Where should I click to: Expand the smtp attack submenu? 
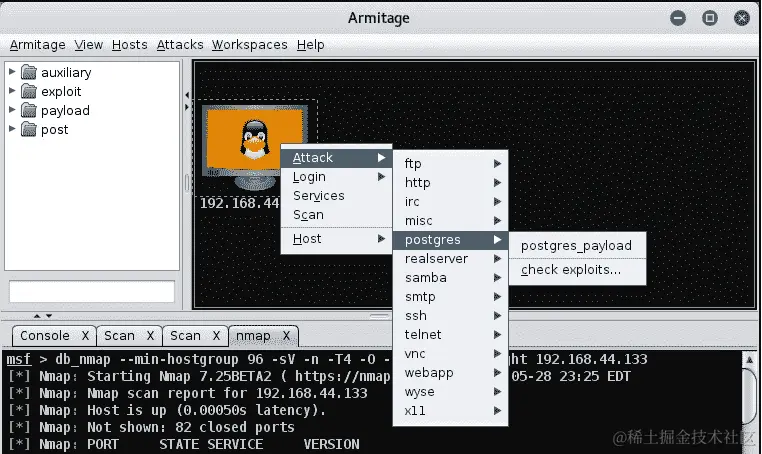pyautogui.click(x=450, y=297)
